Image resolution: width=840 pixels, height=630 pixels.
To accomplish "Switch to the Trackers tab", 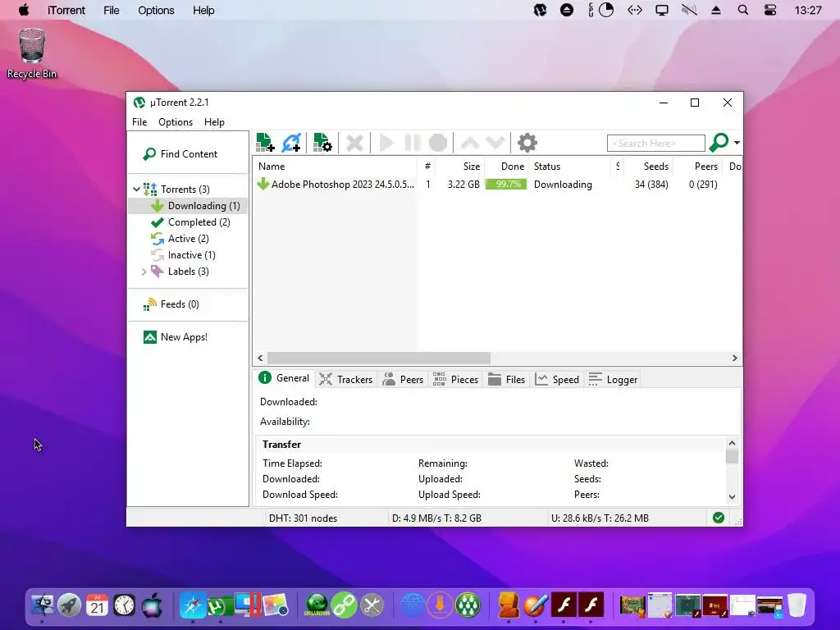I will [x=345, y=379].
